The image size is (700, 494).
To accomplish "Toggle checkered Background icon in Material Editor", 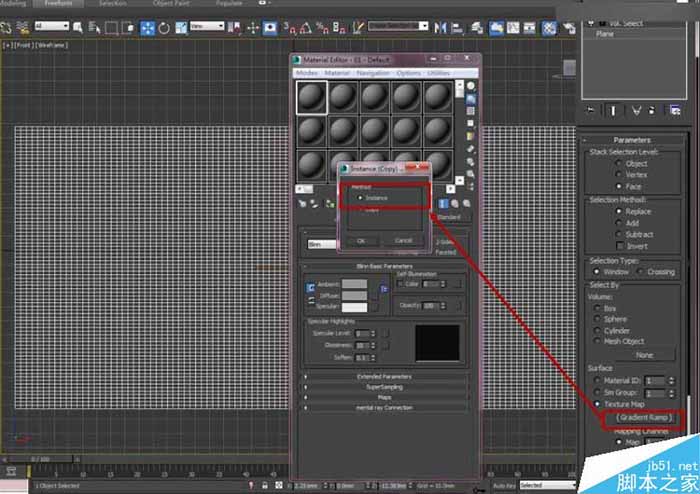I will [x=471, y=111].
